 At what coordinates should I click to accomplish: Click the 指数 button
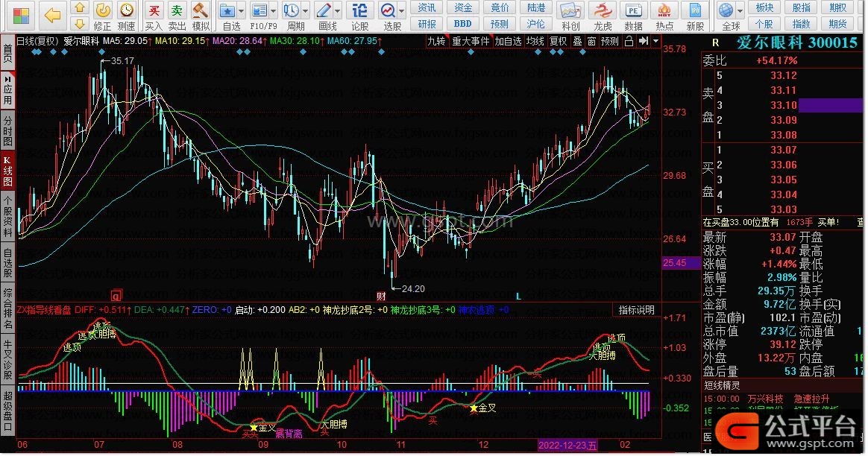[x=801, y=24]
